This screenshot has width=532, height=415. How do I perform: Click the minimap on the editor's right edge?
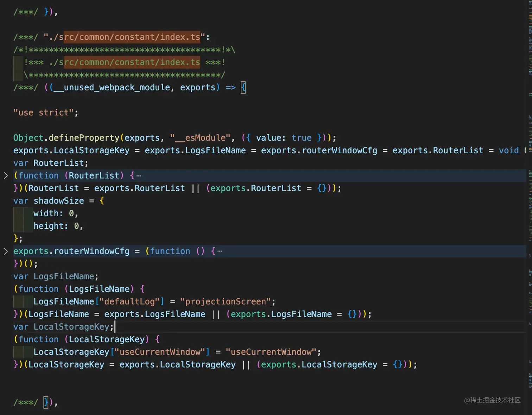(530, 207)
